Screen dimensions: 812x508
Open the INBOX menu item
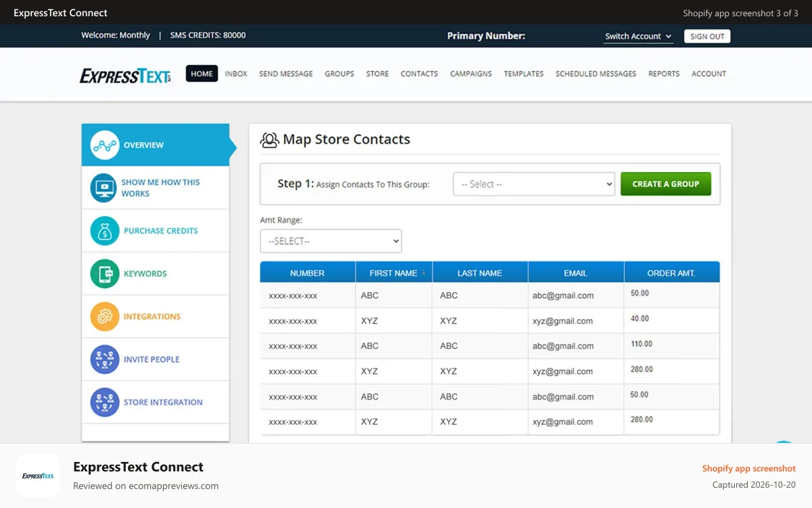236,74
